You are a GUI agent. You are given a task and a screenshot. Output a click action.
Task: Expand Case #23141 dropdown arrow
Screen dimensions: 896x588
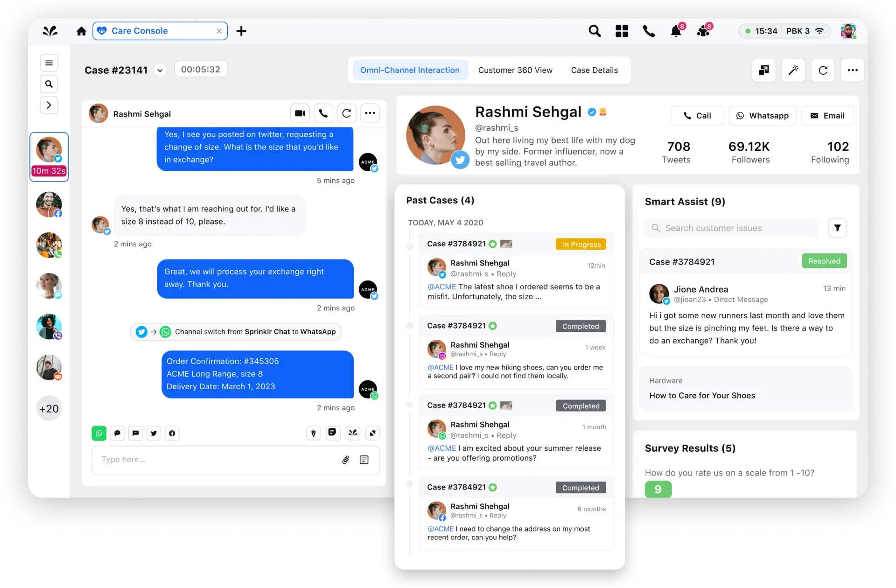(x=161, y=70)
